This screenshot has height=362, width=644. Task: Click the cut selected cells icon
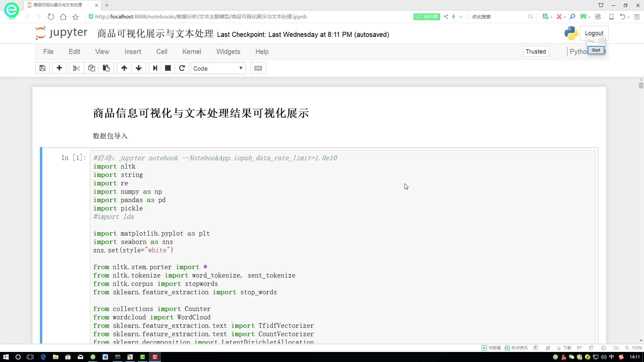coord(76,68)
